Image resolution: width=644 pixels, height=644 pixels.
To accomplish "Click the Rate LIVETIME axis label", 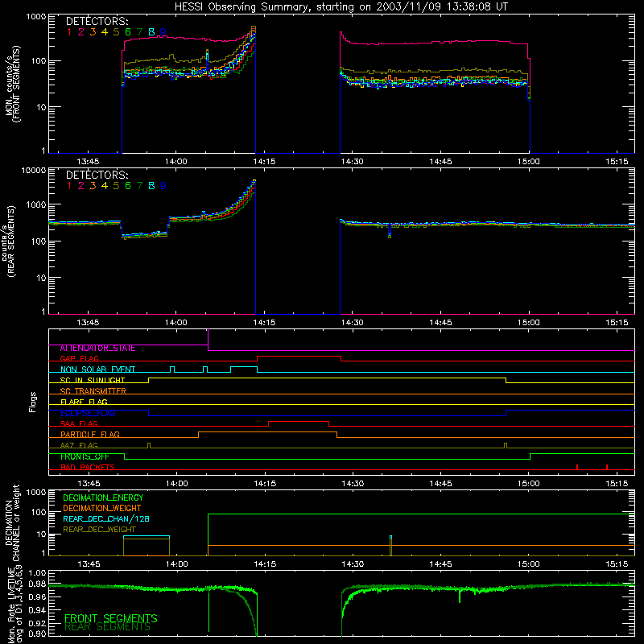I will tap(15, 603).
